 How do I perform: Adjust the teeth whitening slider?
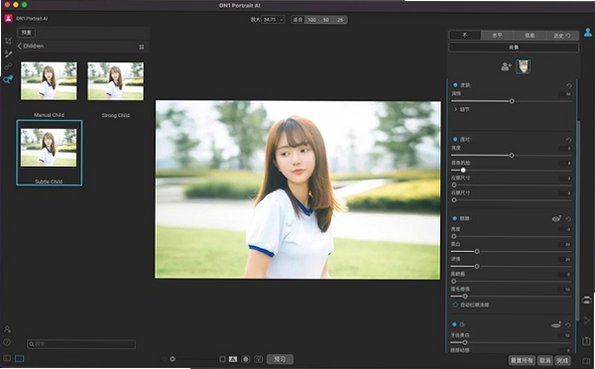tap(465, 342)
